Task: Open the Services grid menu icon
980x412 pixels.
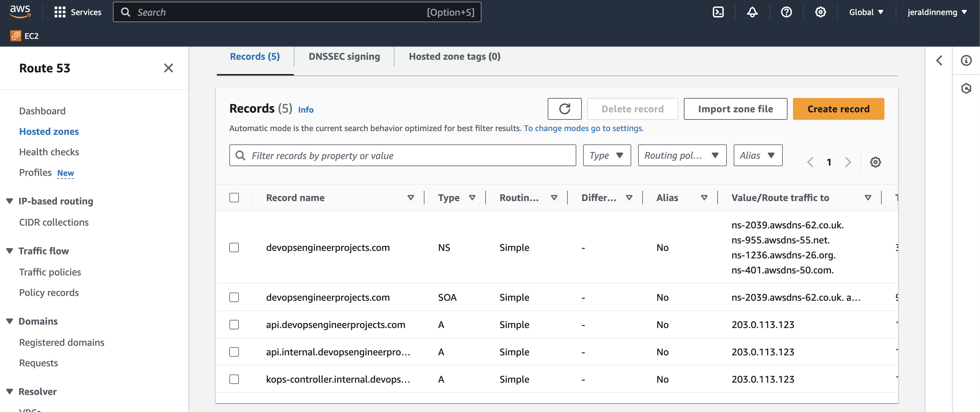Action: [60, 12]
